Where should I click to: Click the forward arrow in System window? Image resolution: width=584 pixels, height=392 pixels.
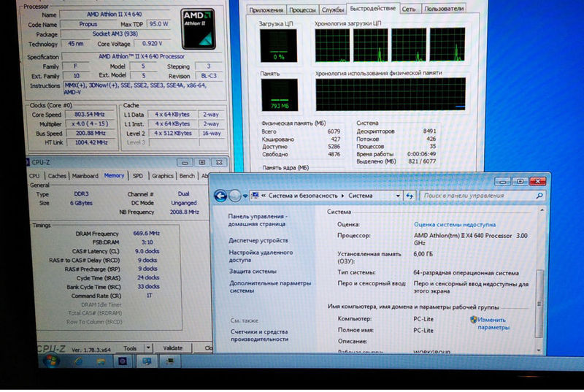pos(234,196)
